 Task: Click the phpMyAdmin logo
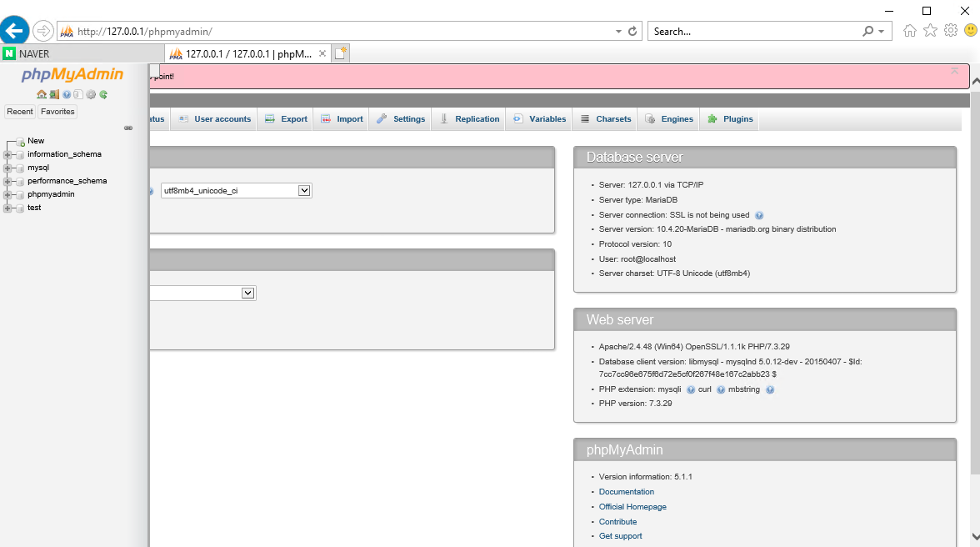click(x=72, y=75)
